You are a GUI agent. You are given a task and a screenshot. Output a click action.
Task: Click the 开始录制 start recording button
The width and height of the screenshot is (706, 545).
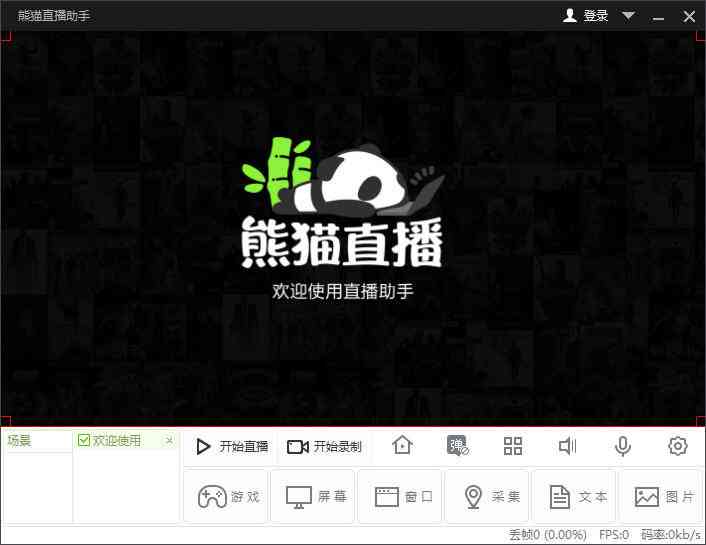click(x=324, y=447)
